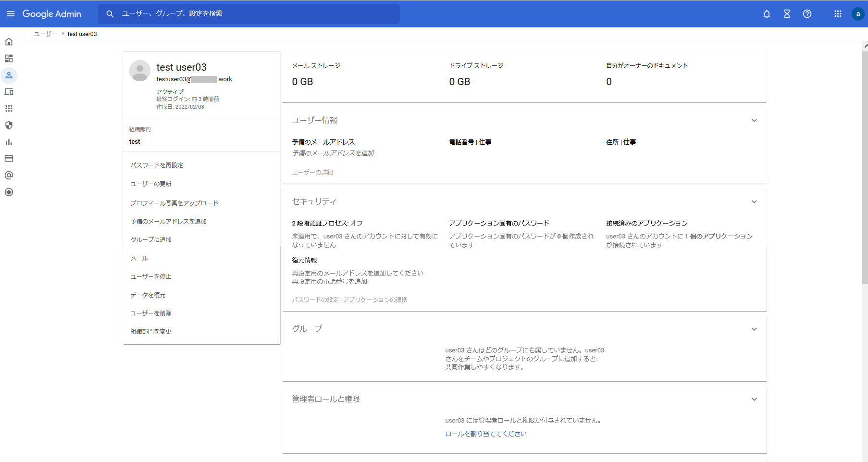Click the 住所 | 仕事 field label
868x462 pixels.
(x=621, y=142)
